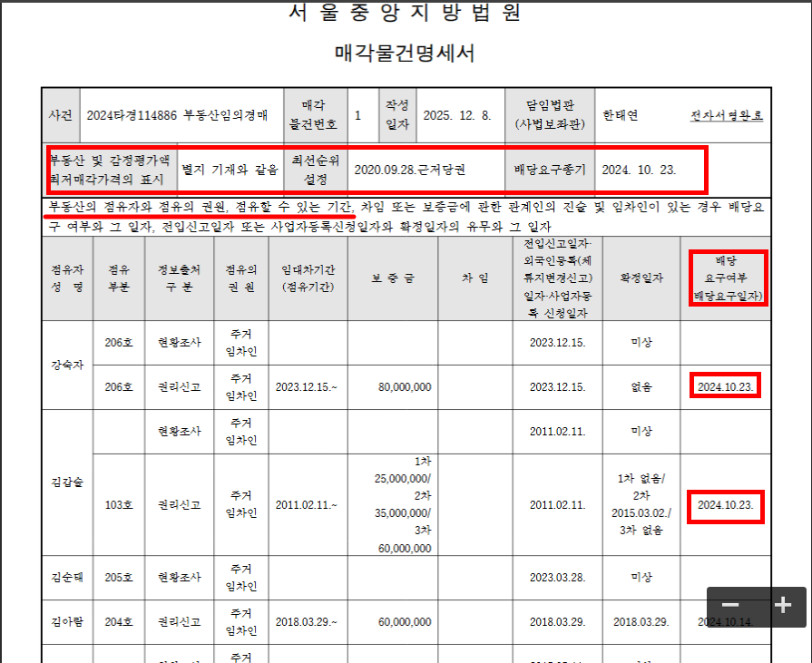
Task: Select occupant name 김아람
Action: [67, 622]
